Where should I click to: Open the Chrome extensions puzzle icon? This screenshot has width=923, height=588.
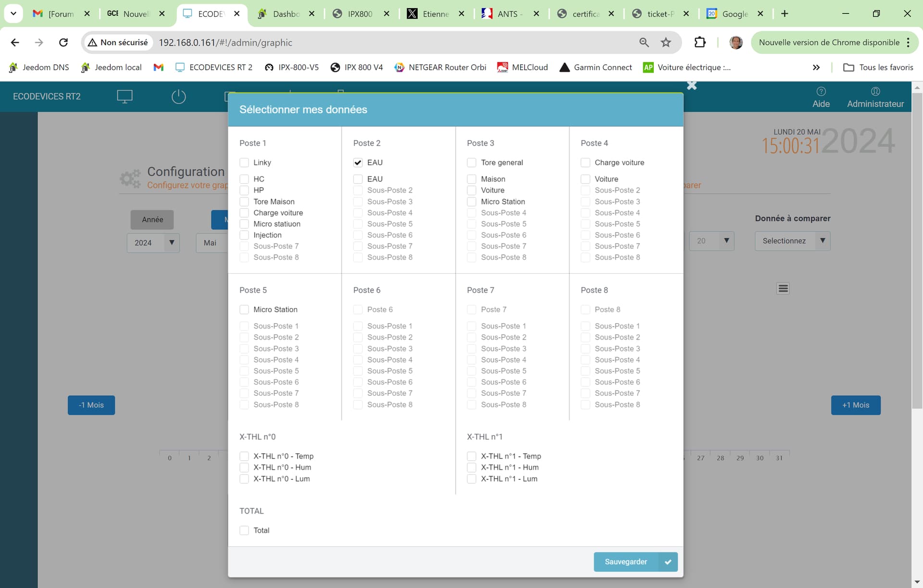[700, 43]
